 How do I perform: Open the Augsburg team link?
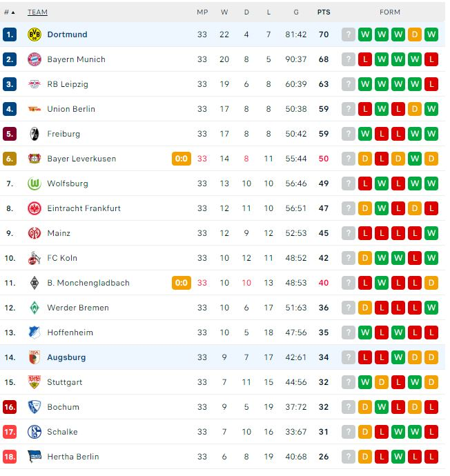[x=66, y=357]
